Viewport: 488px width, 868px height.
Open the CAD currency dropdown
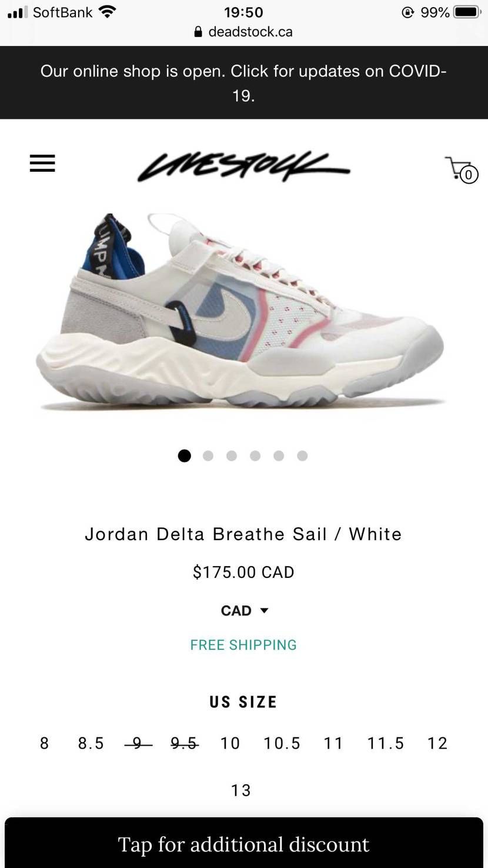pyautogui.click(x=244, y=611)
